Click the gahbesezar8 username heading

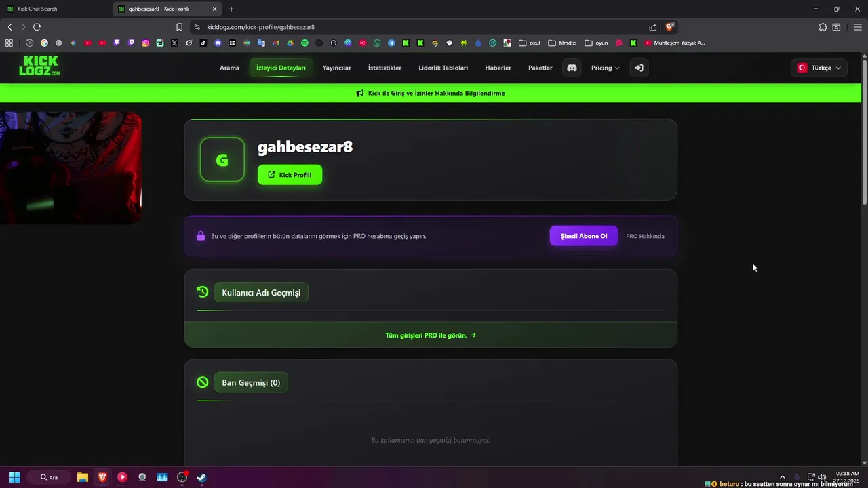tap(305, 146)
